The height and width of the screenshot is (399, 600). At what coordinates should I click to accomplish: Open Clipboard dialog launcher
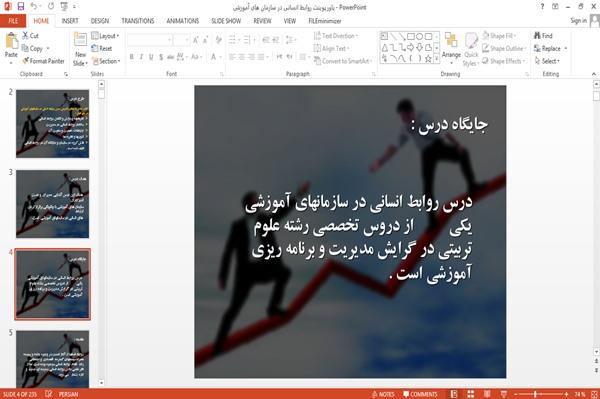pyautogui.click(x=66, y=74)
